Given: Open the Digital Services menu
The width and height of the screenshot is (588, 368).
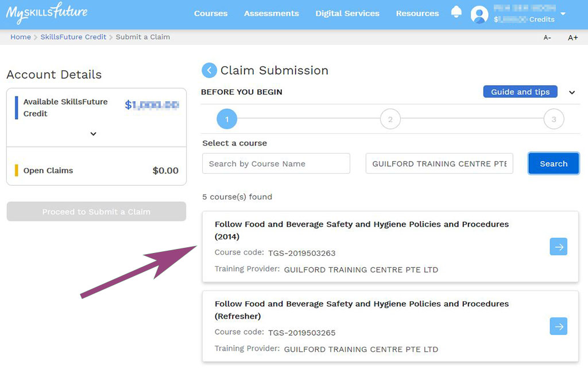Looking at the screenshot, I should point(347,13).
